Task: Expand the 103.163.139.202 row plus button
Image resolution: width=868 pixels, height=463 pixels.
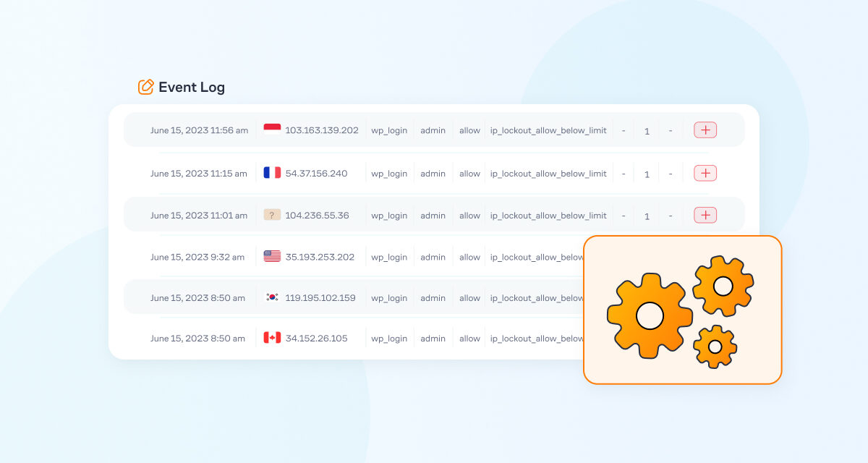Action: (x=705, y=130)
